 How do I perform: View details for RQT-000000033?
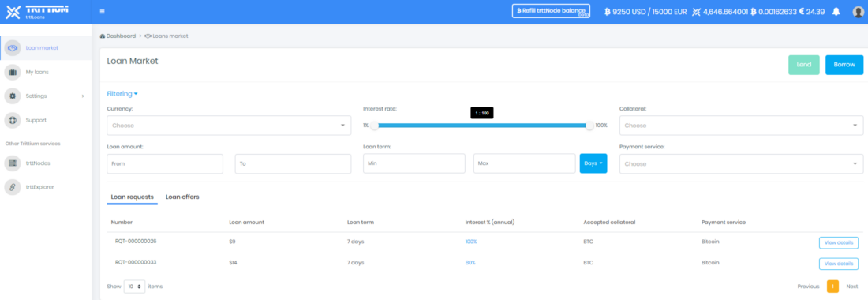point(839,264)
